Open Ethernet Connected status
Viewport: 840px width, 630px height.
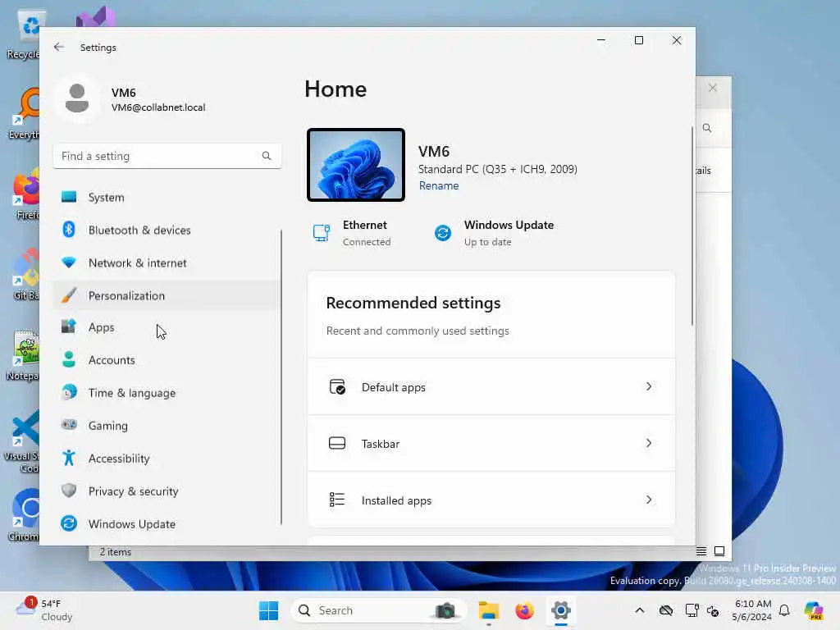351,233
